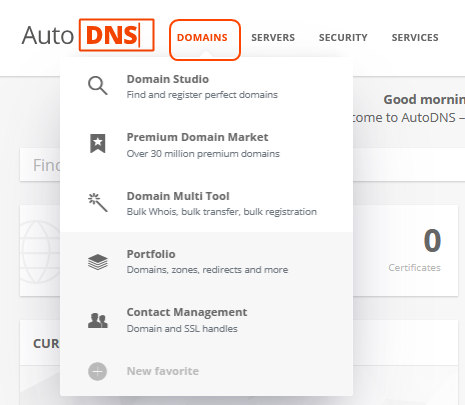Open Premium Domain Market entry
Screen dimensions: 465x405
[206, 145]
